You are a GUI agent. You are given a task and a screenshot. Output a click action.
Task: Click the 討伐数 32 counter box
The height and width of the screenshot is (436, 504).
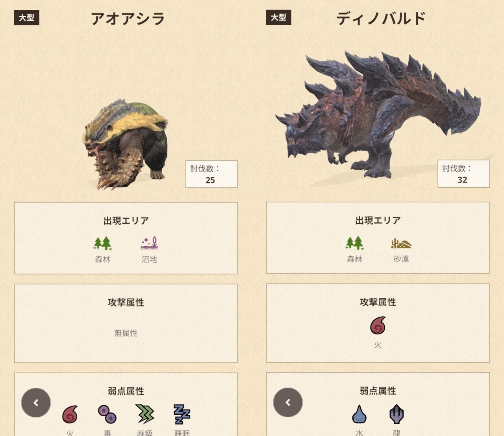point(463,174)
